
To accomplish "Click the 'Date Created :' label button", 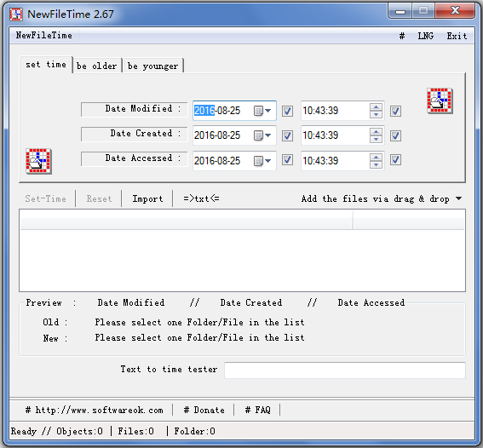I will click(135, 134).
